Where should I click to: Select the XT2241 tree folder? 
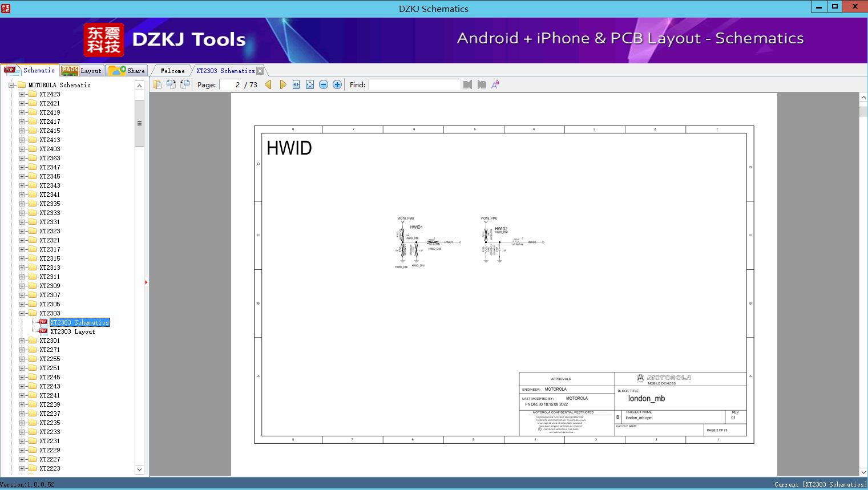pos(50,395)
